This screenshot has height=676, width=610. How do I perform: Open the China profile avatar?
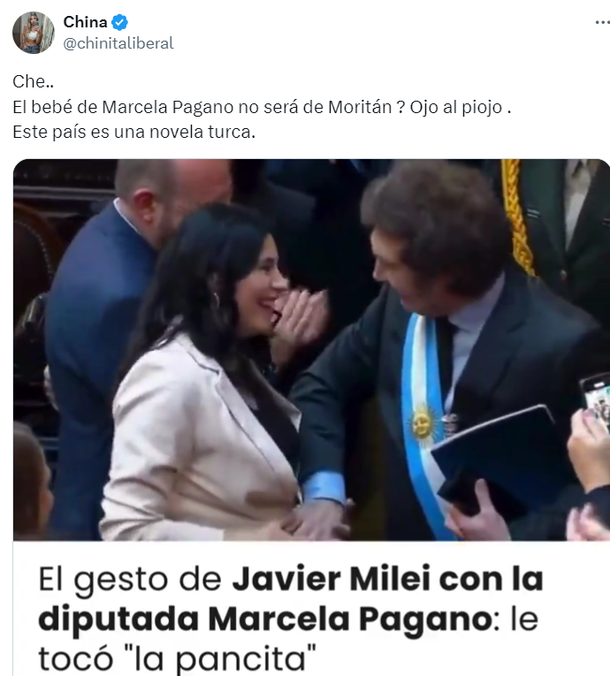(x=34, y=32)
